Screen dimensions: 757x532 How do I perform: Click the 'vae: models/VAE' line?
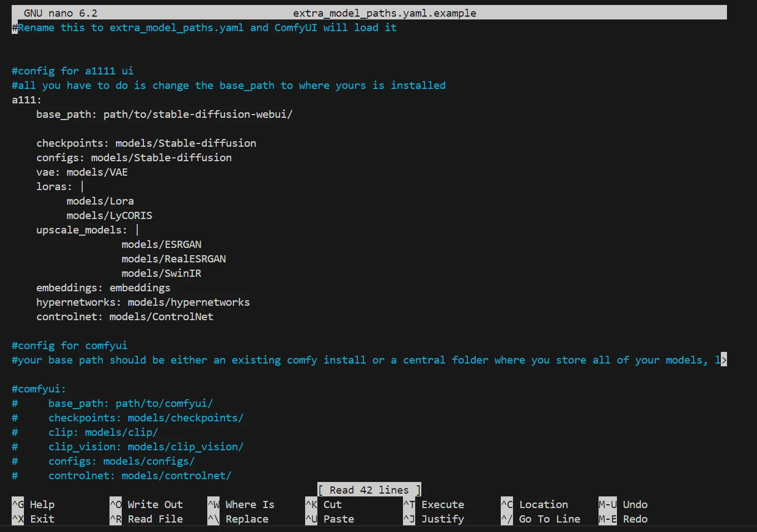tap(82, 172)
